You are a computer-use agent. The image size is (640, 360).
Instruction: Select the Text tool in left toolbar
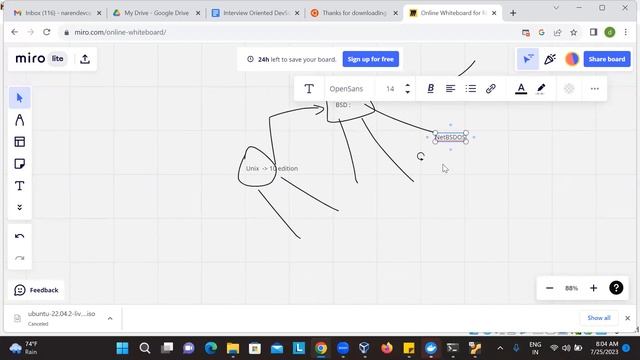point(20,186)
